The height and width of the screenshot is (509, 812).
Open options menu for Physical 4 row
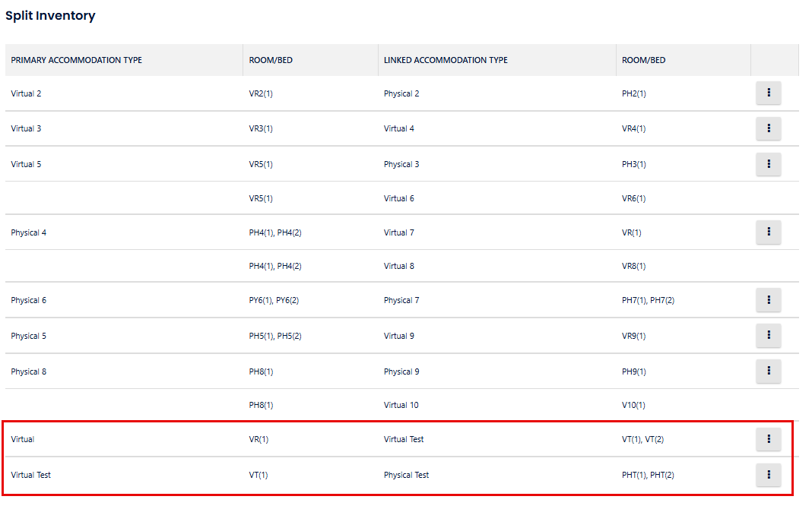pos(769,232)
